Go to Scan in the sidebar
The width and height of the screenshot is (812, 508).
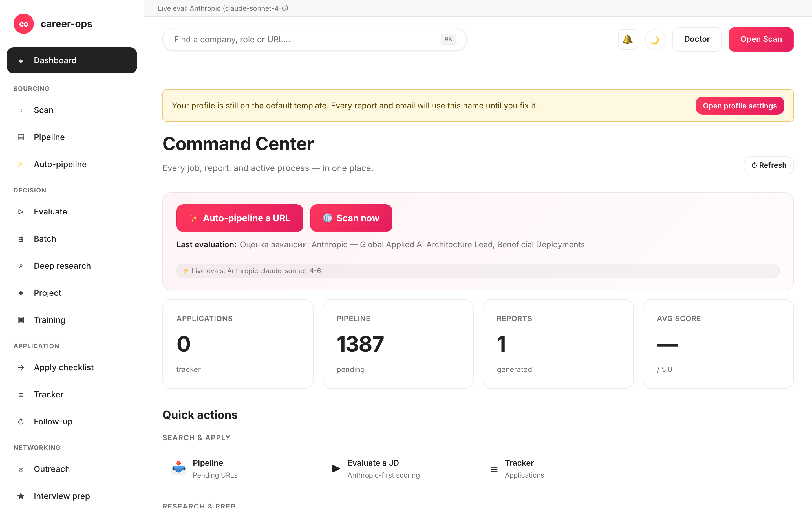(72, 110)
